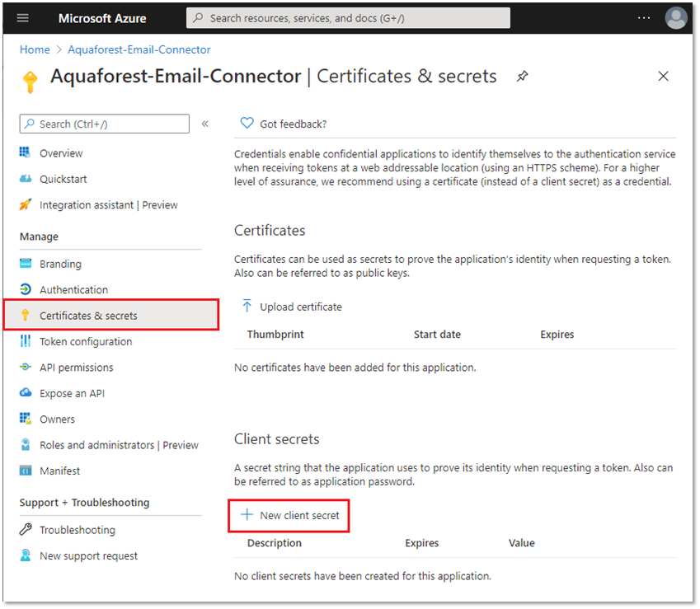Go to the Authentication page
Viewport: 700px width, 609px height.
point(73,290)
